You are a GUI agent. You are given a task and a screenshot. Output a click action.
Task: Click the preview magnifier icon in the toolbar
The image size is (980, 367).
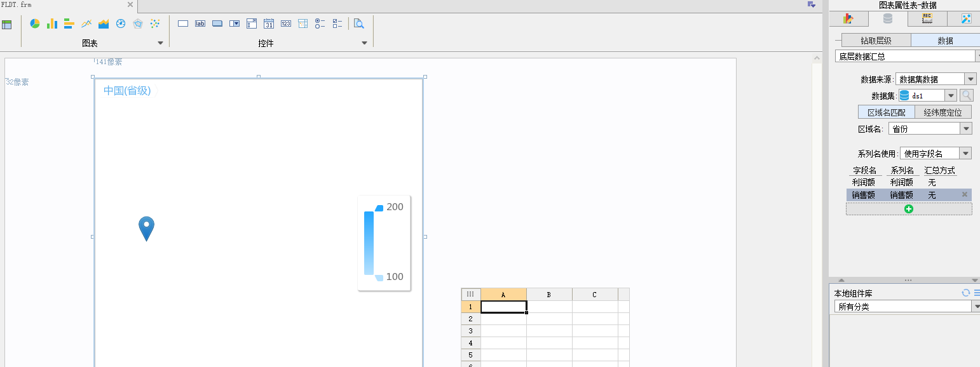tap(359, 23)
